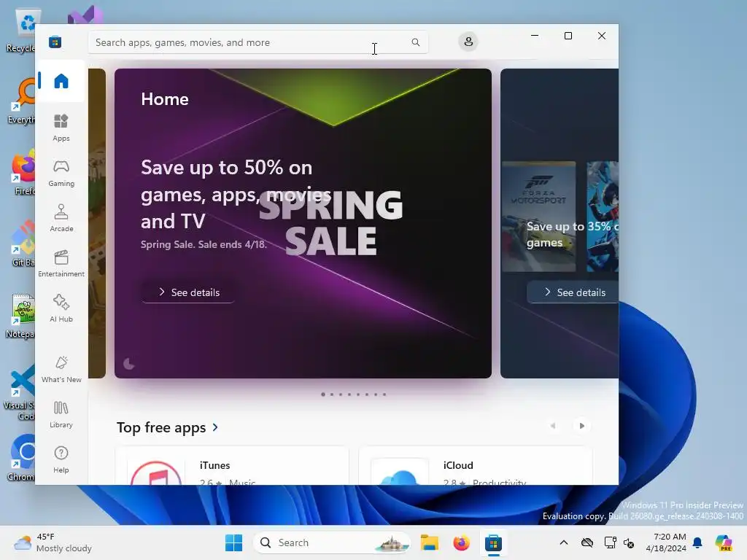Image resolution: width=747 pixels, height=560 pixels.
Task: Select last carousel page dot
Action: [x=384, y=394]
